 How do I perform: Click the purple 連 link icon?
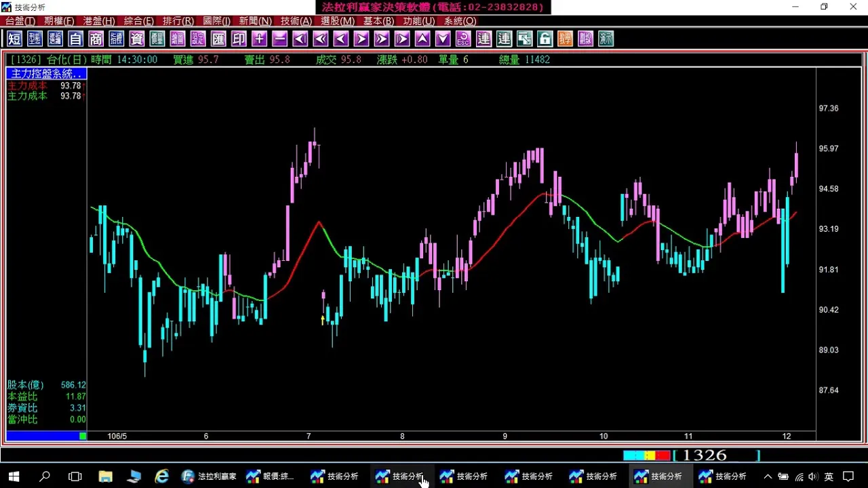coord(483,39)
